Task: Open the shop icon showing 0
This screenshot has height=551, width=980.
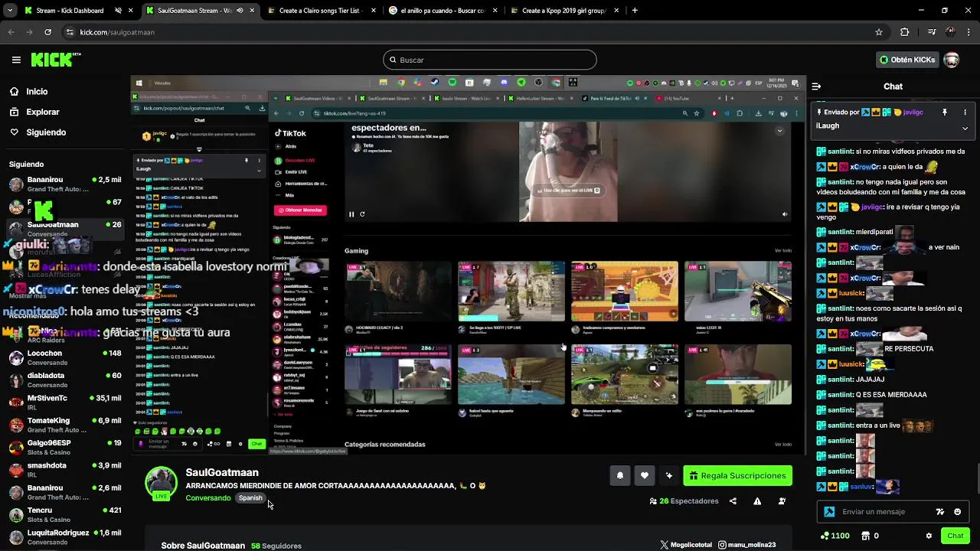Action: 870,536
